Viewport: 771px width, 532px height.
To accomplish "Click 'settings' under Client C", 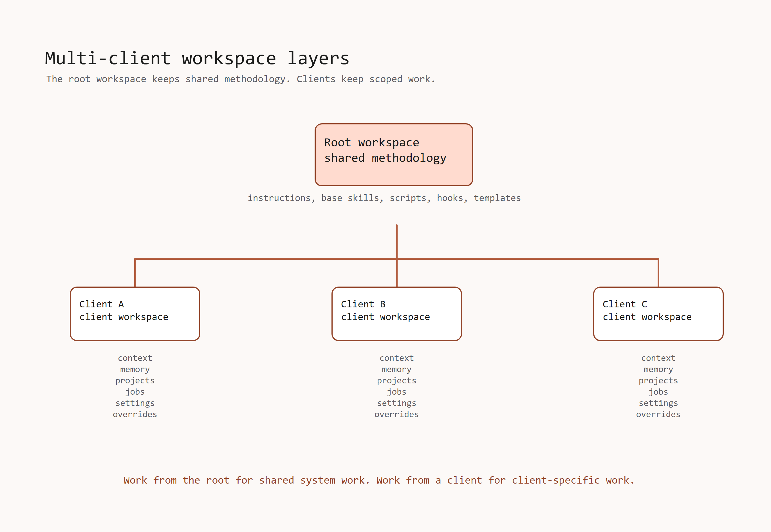I will [658, 403].
